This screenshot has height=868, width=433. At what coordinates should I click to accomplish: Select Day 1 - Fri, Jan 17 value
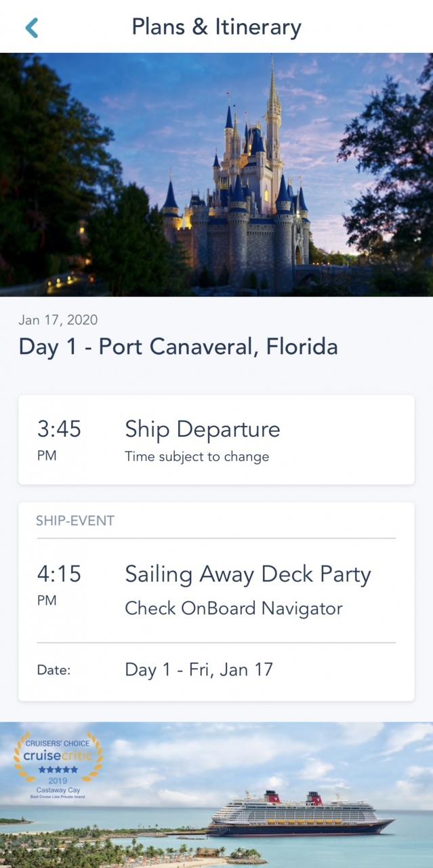[x=199, y=670]
